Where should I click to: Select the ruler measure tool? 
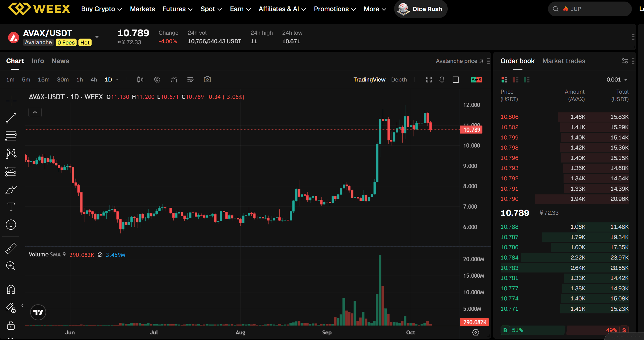pos(11,248)
